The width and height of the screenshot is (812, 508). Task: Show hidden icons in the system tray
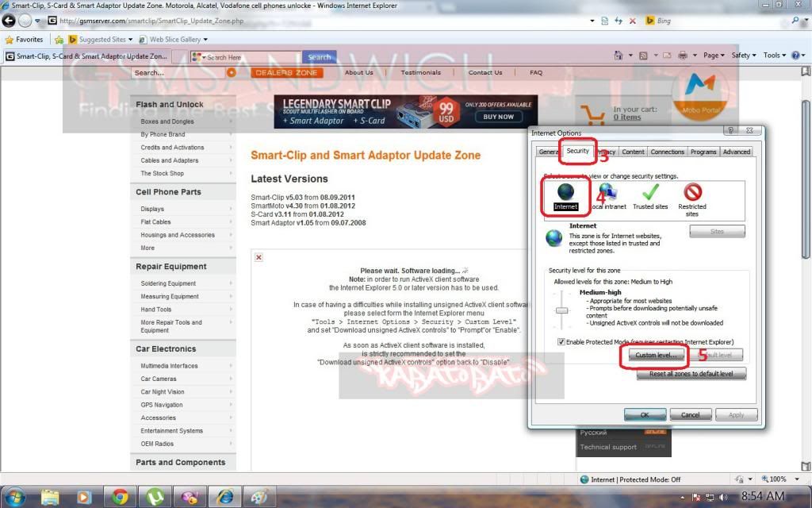point(682,498)
